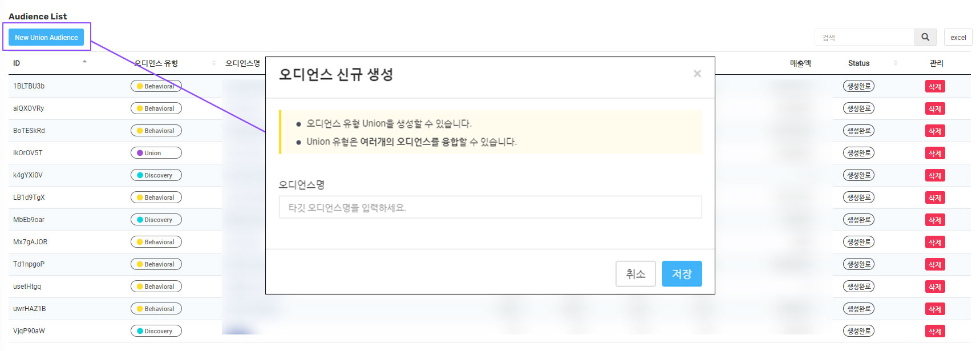980x351 pixels.
Task: Sort the Status column
Action: [x=895, y=63]
